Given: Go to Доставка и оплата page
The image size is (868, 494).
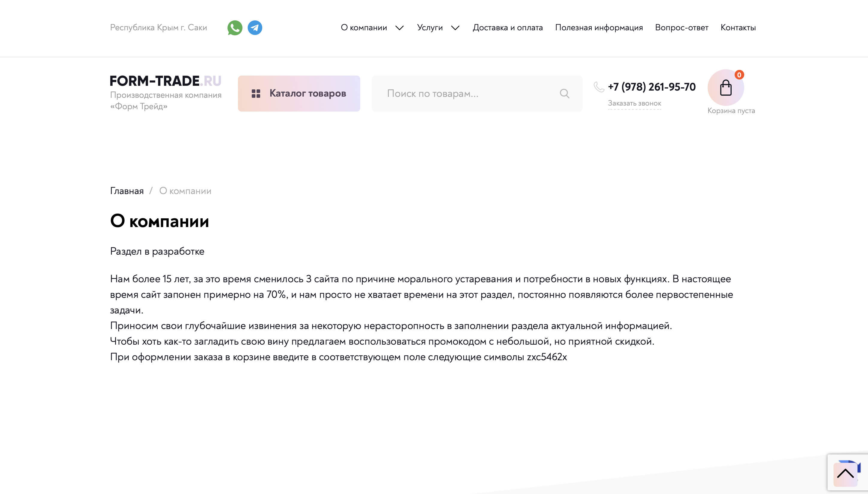Looking at the screenshot, I should 508,28.
